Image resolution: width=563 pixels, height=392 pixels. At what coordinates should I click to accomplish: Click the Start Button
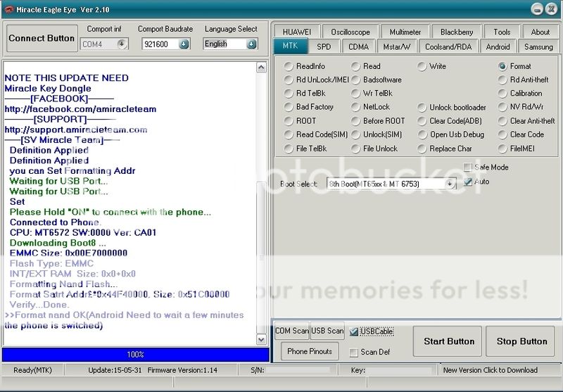449,341
